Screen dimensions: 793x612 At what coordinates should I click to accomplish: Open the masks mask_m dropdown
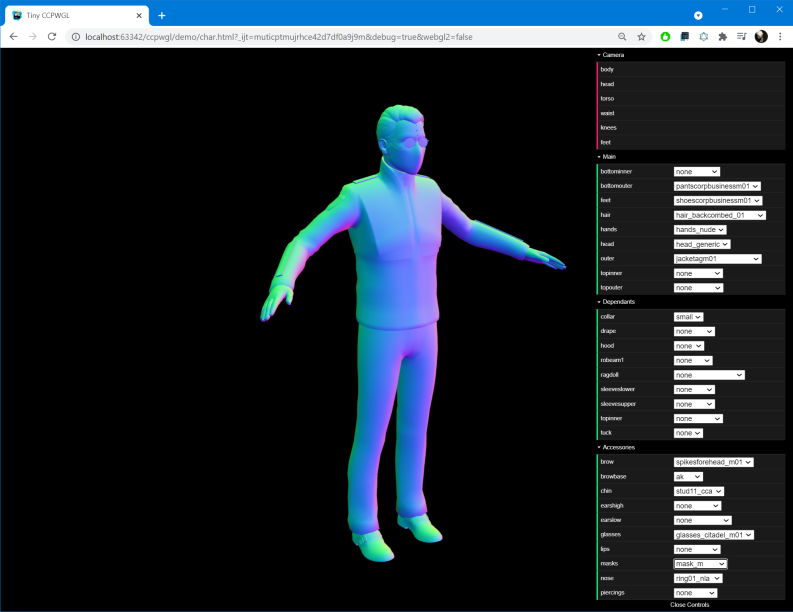pyautogui.click(x=700, y=564)
